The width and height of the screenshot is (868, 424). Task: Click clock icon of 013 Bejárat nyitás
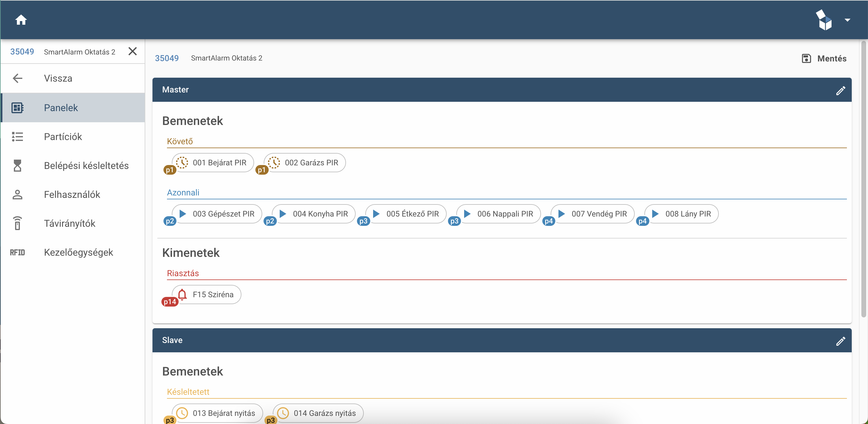pyautogui.click(x=182, y=413)
